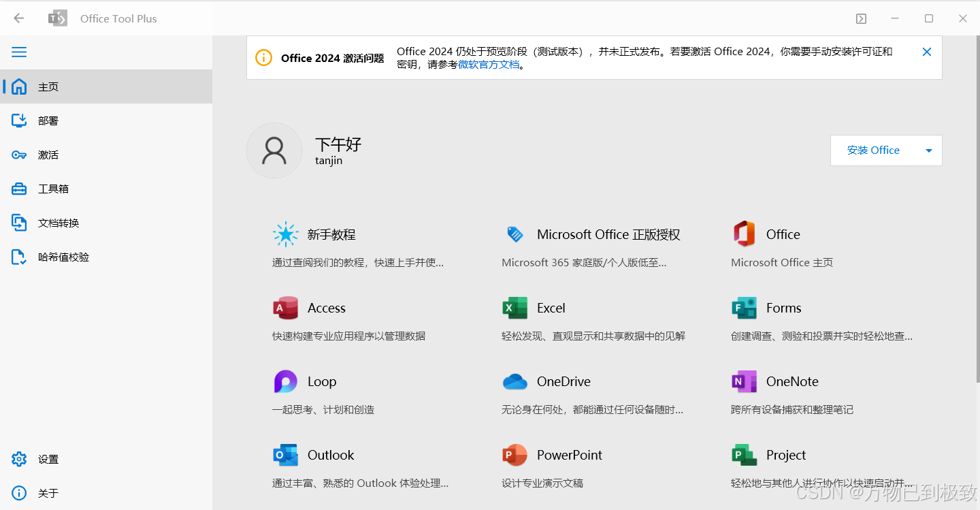Expand the 安装 Office dropdown arrow

coord(928,150)
